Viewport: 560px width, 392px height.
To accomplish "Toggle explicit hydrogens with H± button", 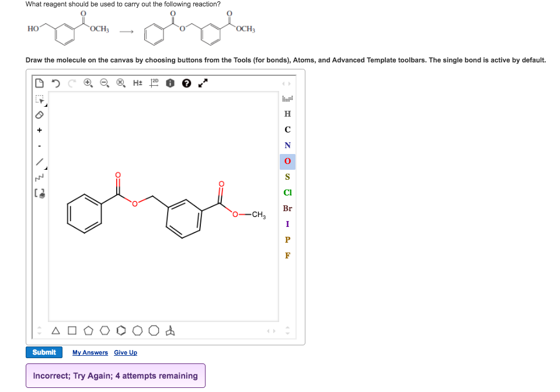I will [137, 83].
